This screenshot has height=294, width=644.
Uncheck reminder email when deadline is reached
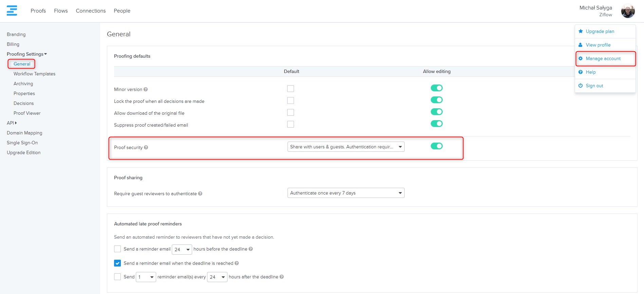pyautogui.click(x=117, y=263)
